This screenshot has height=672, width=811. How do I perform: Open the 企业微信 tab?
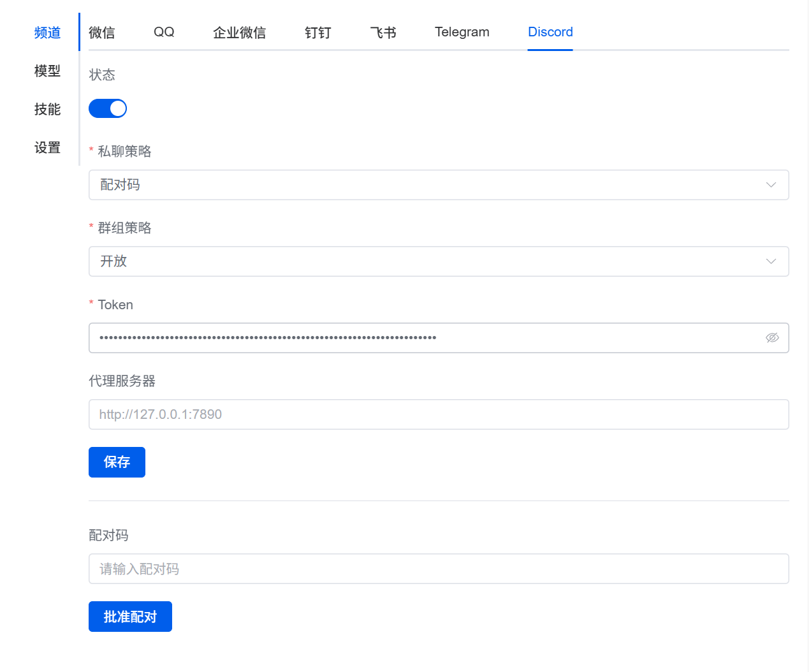(x=239, y=33)
